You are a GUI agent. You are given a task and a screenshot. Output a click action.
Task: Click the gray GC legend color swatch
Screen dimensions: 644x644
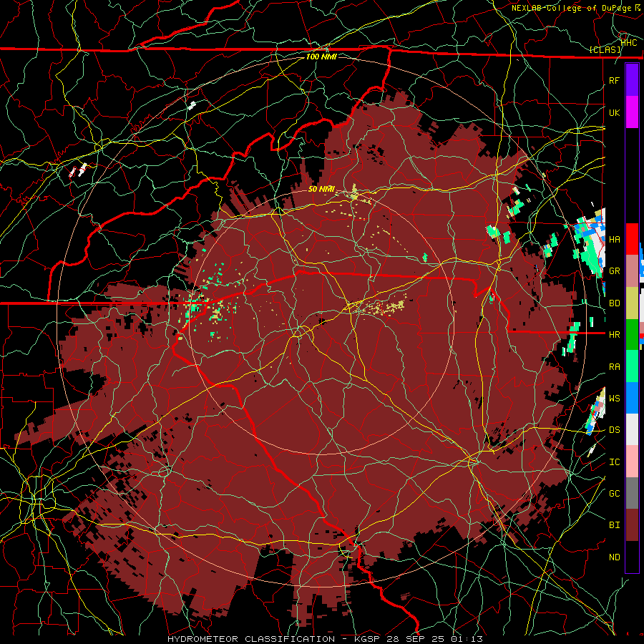632,493
